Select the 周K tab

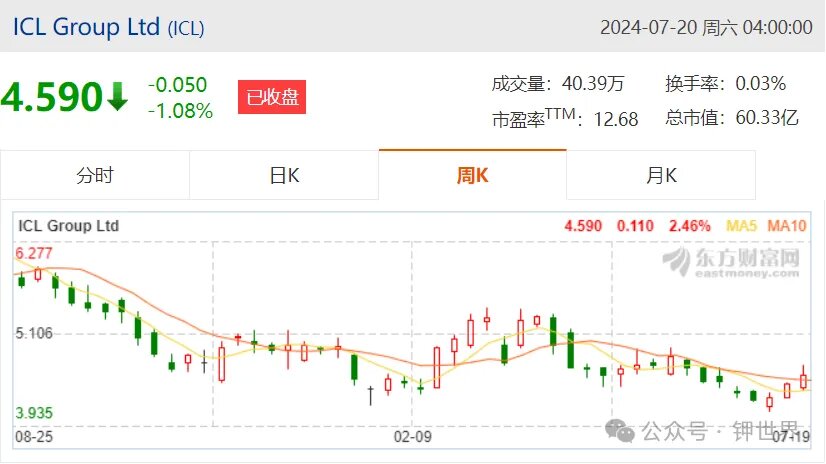click(x=473, y=175)
